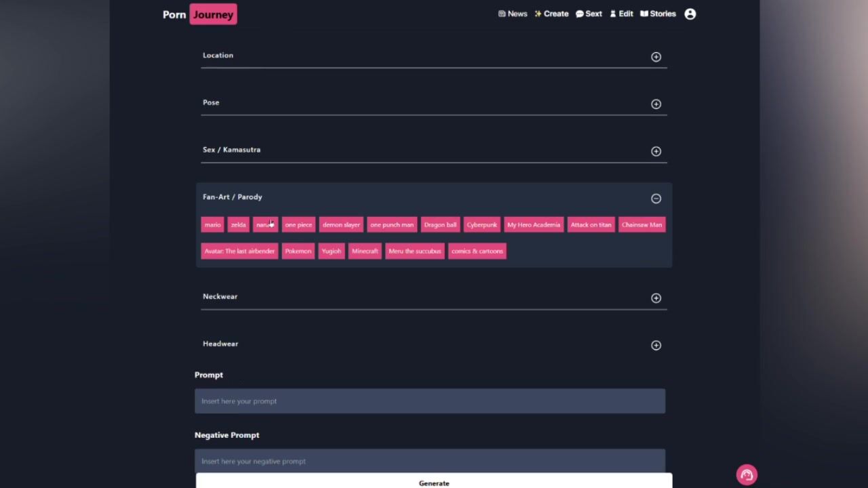This screenshot has height=488, width=868.
Task: Expand the Location section plus icon
Action: (x=656, y=57)
